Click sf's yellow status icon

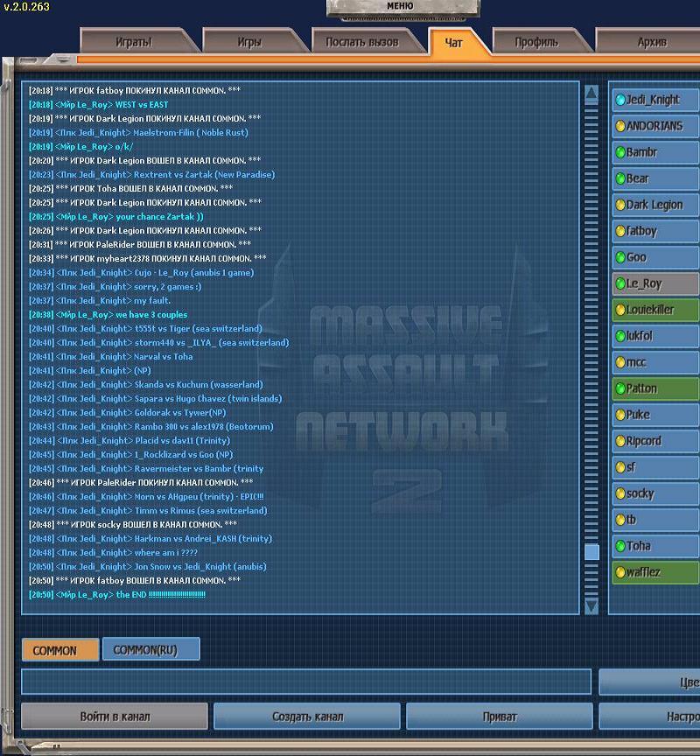pos(620,467)
